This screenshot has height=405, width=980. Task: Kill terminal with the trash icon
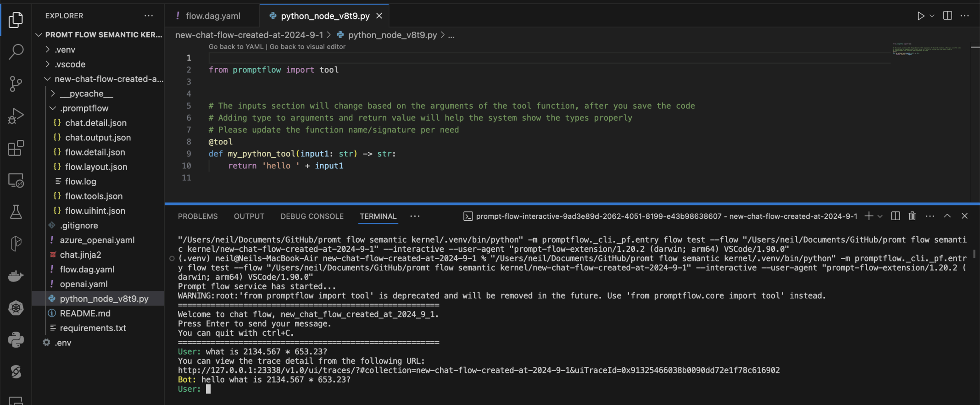tap(912, 216)
